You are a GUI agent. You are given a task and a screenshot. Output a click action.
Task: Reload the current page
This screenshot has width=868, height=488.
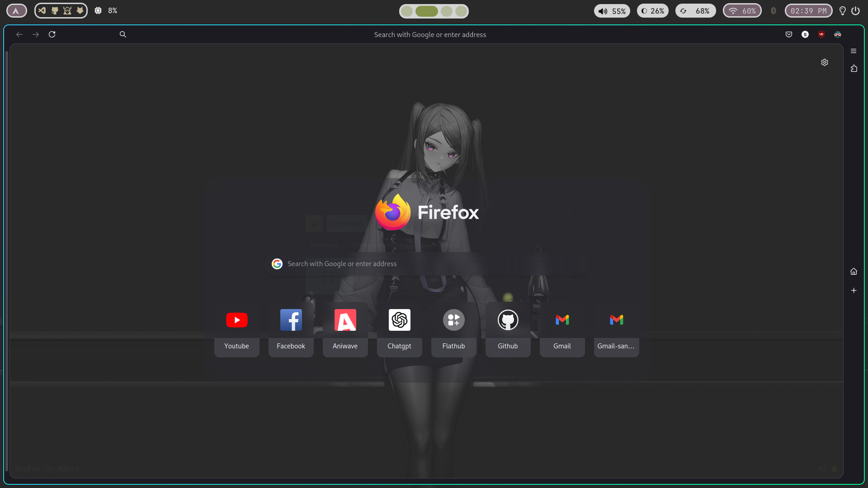(x=52, y=34)
